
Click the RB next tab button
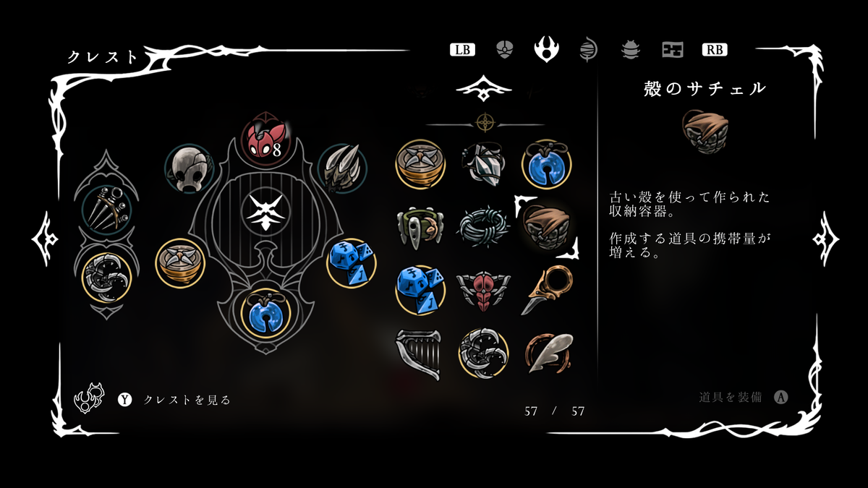pos(714,50)
